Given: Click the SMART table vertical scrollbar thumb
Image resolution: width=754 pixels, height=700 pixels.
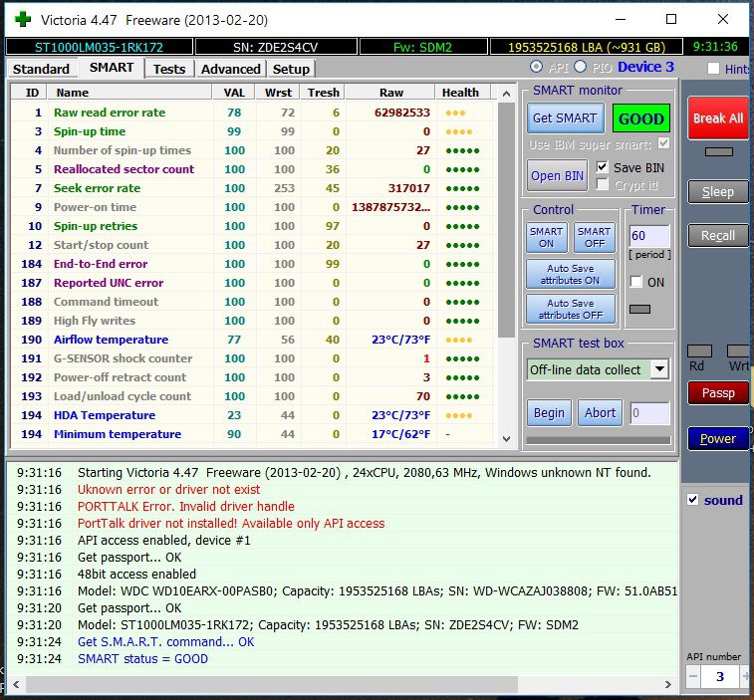Looking at the screenshot, I should click(506, 220).
